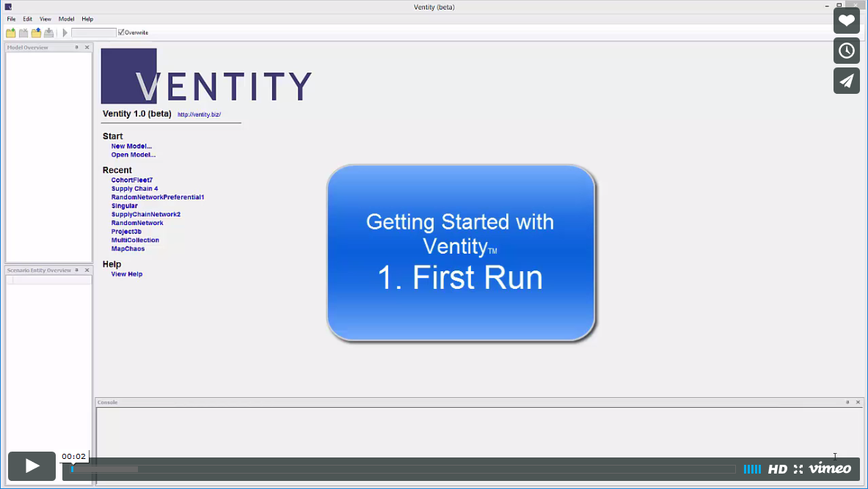Enter fullscreen video mode
868x489 pixels.
click(x=798, y=469)
